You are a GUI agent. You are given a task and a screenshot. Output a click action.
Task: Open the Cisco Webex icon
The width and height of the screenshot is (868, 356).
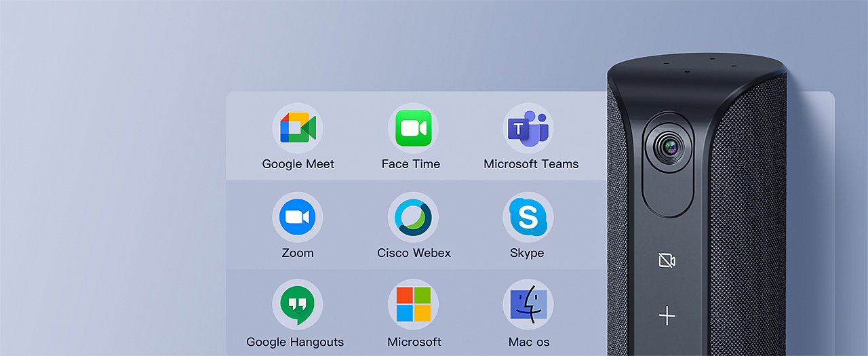pyautogui.click(x=413, y=217)
